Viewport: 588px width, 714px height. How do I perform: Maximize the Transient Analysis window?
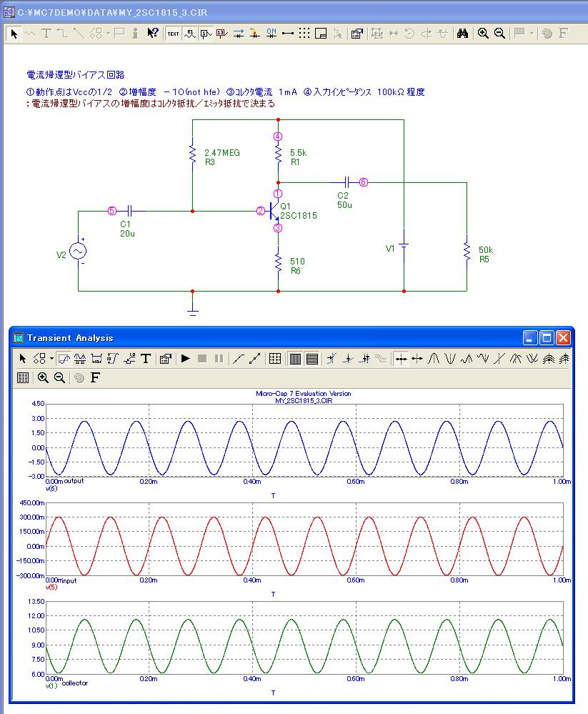547,337
